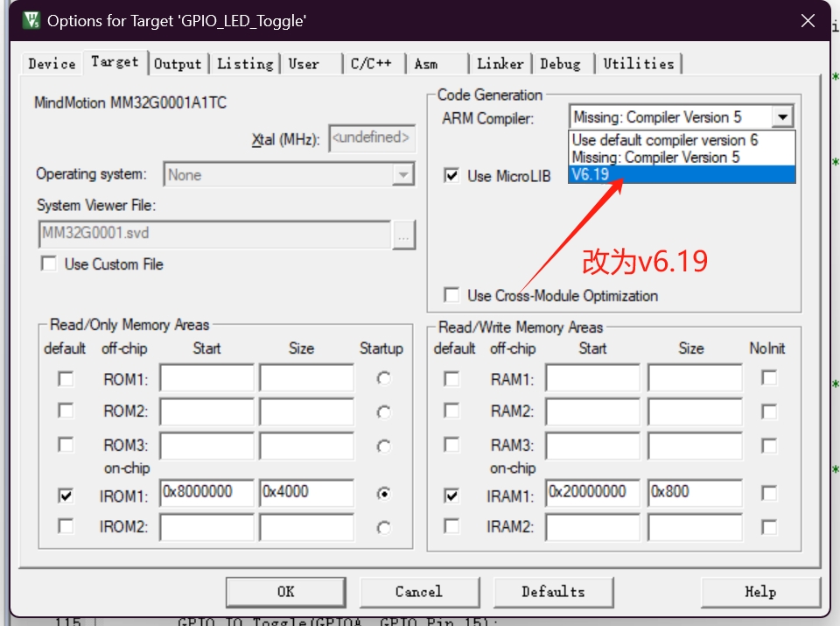
Task: Toggle the Use MicroLIB checkbox
Action: tap(451, 176)
